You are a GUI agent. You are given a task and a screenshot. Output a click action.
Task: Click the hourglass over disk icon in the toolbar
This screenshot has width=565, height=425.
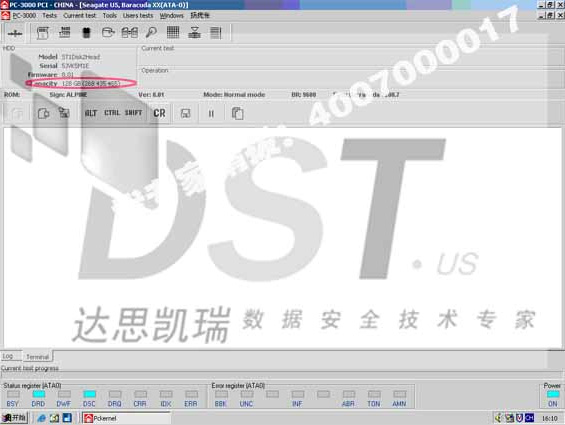[x=194, y=33]
